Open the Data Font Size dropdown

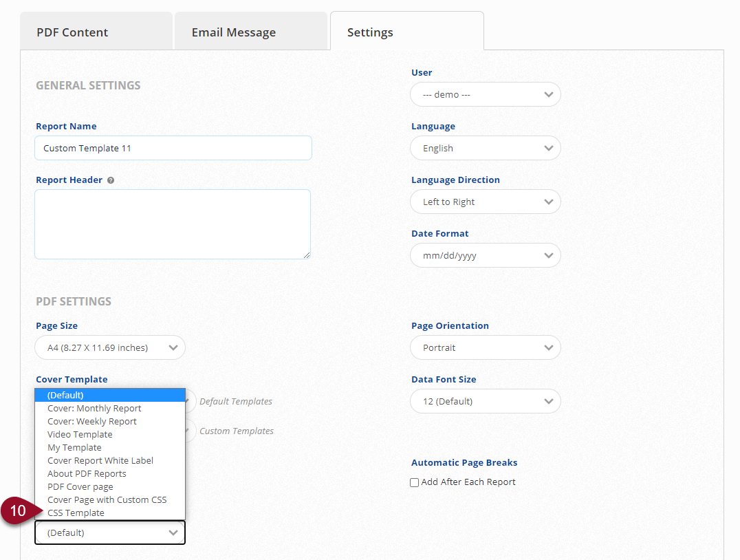click(x=485, y=401)
